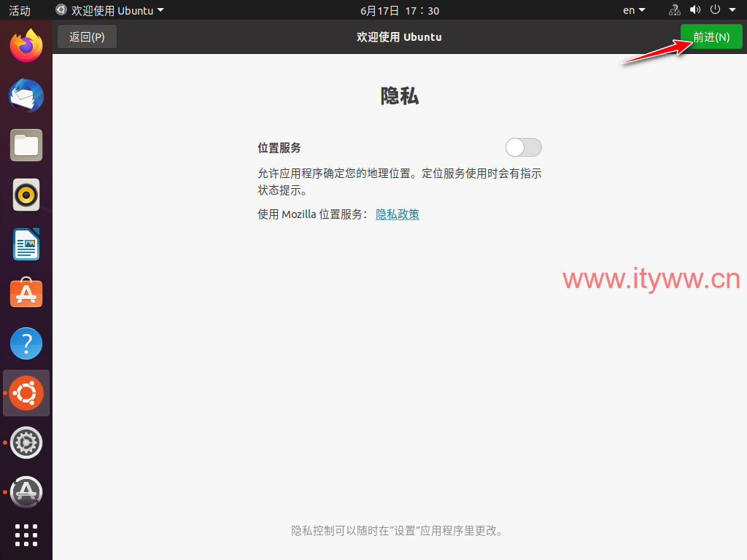Viewport: 747px width, 560px height.
Task: Open the Files manager icon
Action: [26, 145]
